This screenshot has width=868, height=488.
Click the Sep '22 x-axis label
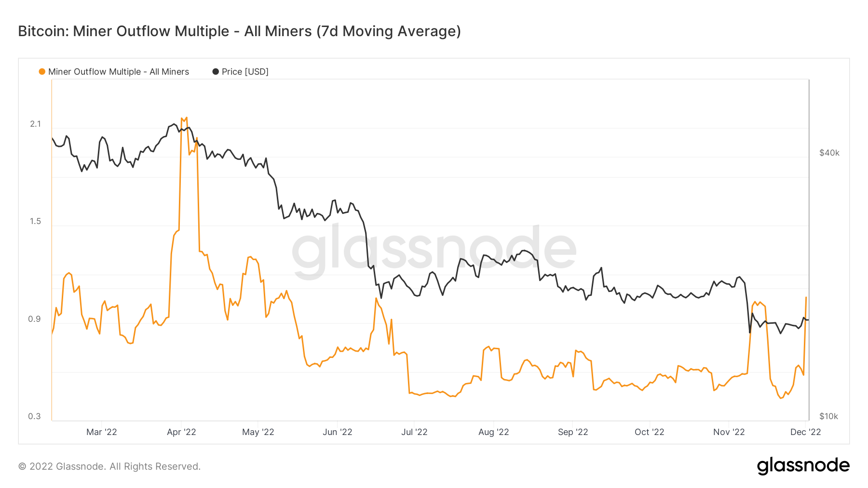click(573, 432)
